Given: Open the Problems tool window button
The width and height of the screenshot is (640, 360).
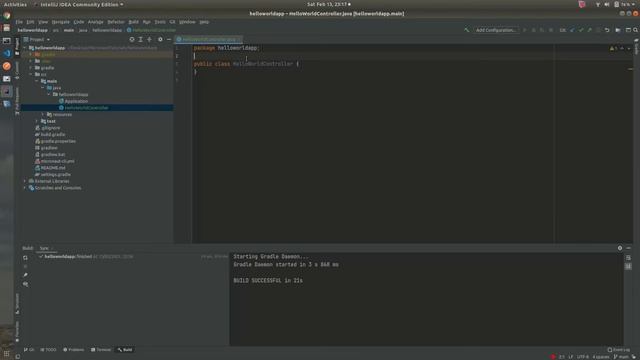Looking at the screenshot, I should [x=73, y=350].
